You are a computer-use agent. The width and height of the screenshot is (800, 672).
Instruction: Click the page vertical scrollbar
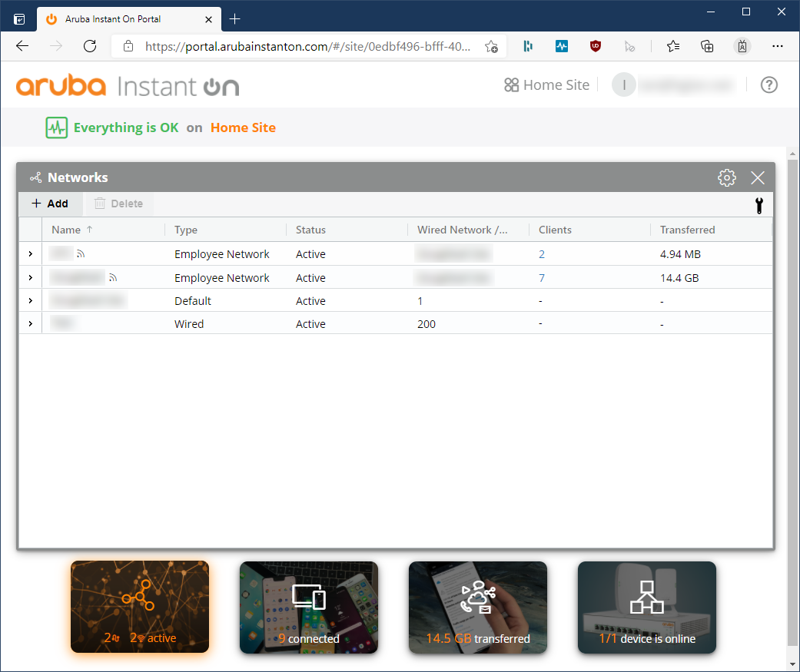(792, 402)
